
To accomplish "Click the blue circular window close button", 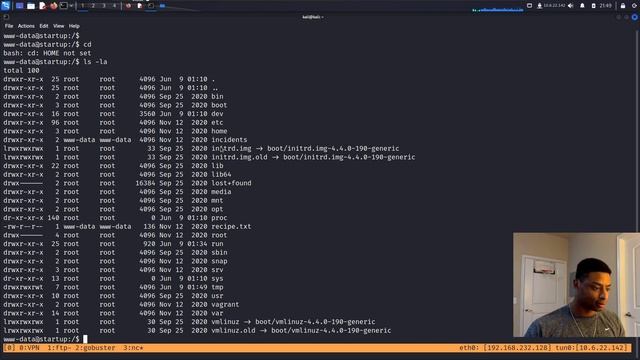I will pos(634,17).
